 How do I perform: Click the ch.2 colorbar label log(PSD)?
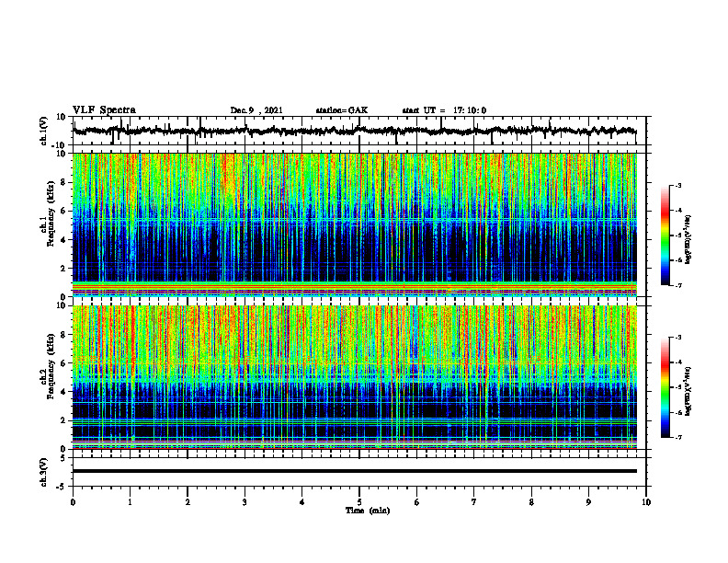[x=689, y=391]
